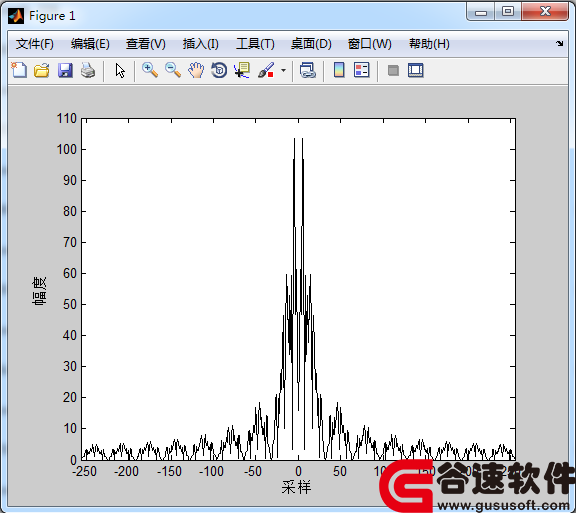
Task: Activate the Zoom Out magnifier tool
Action: tap(173, 70)
